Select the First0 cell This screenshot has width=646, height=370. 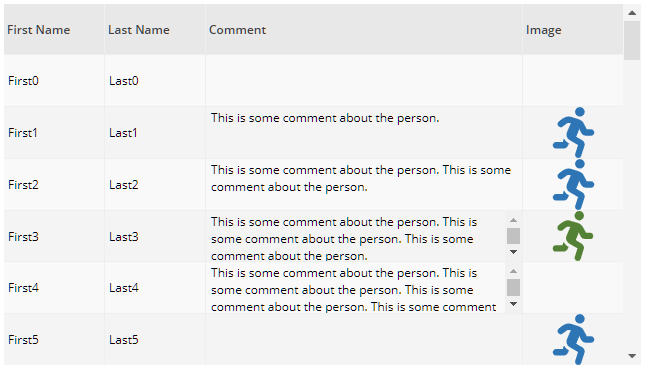(x=54, y=81)
